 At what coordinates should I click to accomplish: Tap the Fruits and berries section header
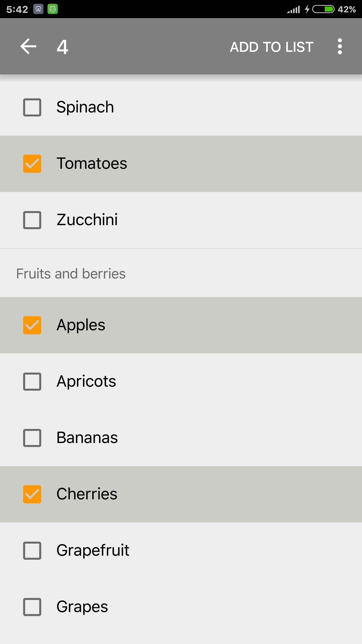71,274
